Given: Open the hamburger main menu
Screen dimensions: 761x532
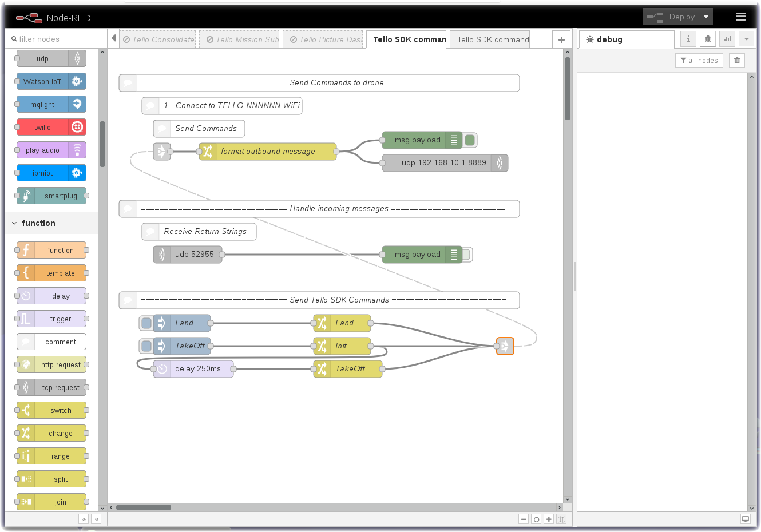Looking at the screenshot, I should pos(740,17).
